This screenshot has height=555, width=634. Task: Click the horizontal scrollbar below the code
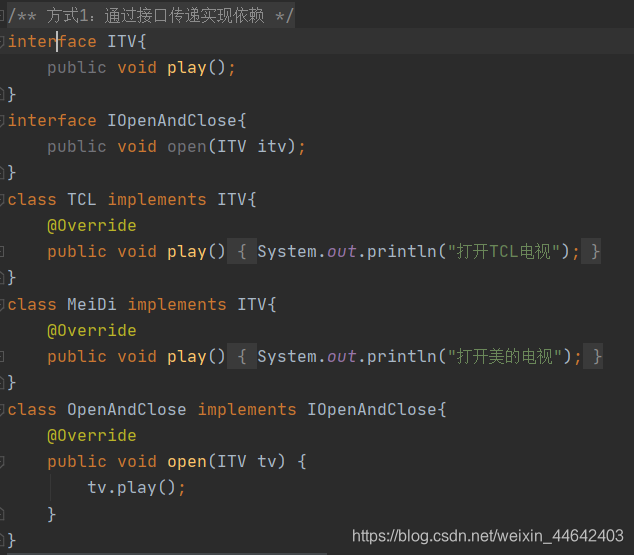point(167,553)
